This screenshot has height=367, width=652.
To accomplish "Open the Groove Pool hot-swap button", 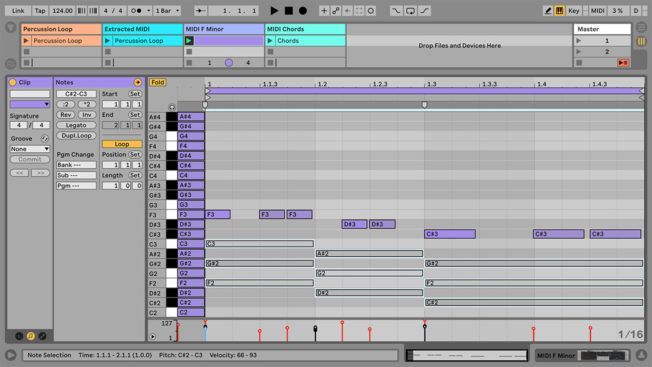I will point(44,138).
